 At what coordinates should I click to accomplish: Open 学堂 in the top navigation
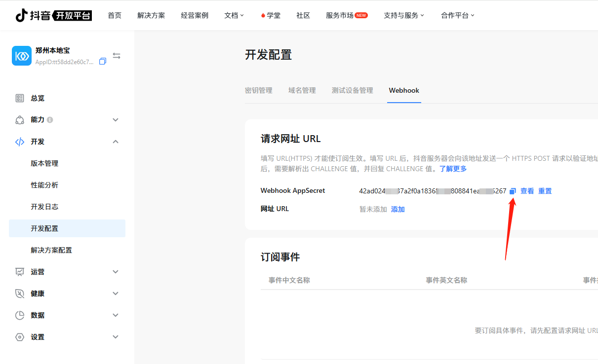pyautogui.click(x=274, y=15)
